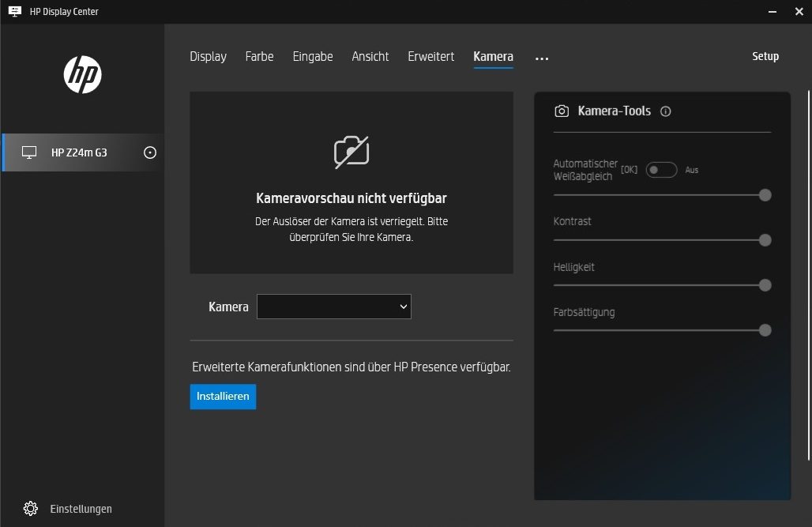Click the camera icon in Kamera-Tools header
Viewport: 812px width, 527px height.
[562, 111]
